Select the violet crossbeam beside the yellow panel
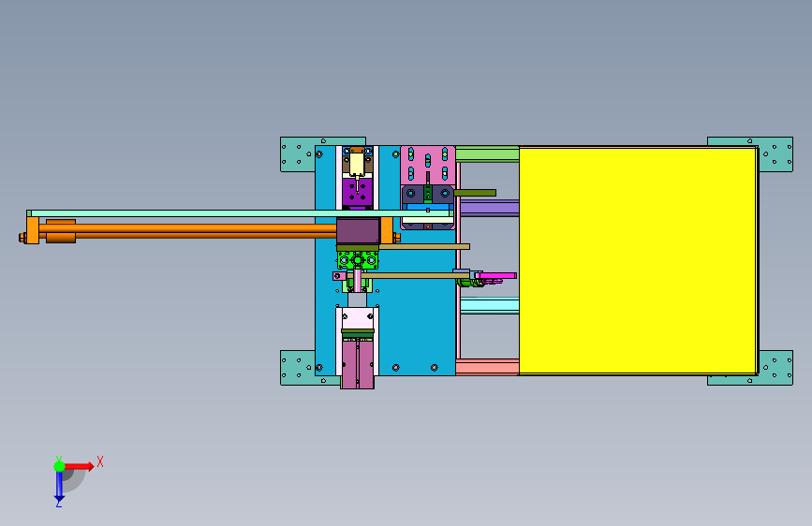 pos(490,208)
